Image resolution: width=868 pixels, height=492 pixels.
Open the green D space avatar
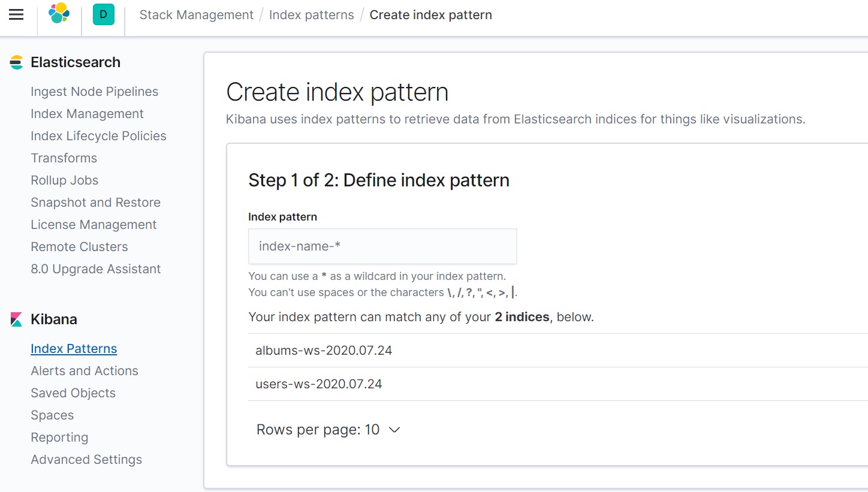pyautogui.click(x=103, y=14)
